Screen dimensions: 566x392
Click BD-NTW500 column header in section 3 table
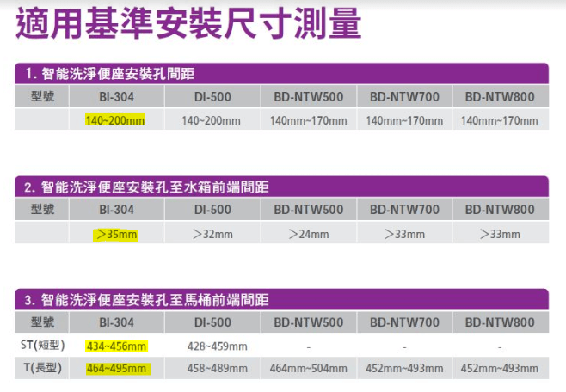(309, 322)
